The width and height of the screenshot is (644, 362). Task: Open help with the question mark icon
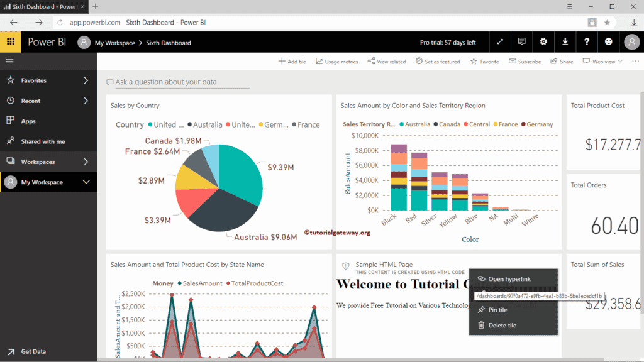point(586,42)
